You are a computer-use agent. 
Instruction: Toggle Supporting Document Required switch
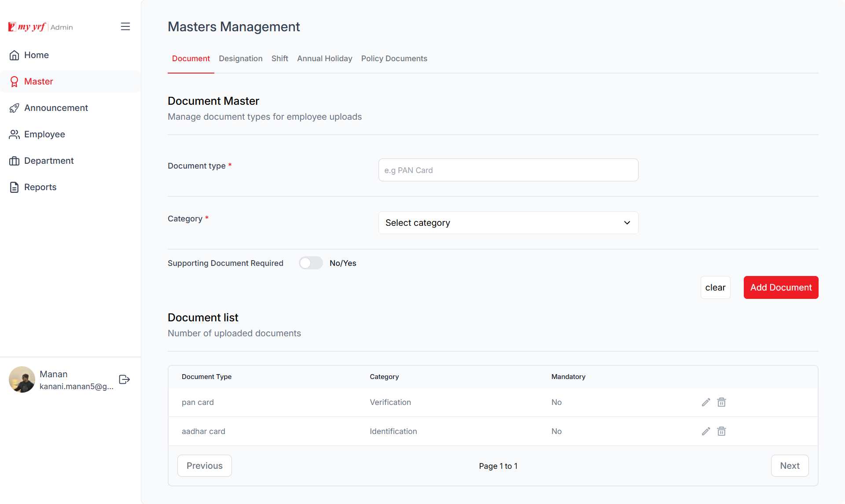(311, 263)
